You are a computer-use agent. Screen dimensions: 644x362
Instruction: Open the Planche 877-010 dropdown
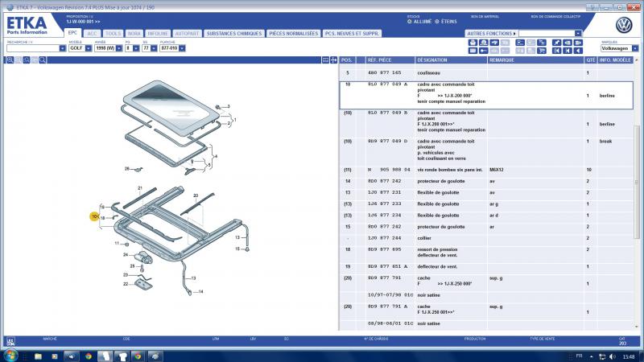[182, 48]
